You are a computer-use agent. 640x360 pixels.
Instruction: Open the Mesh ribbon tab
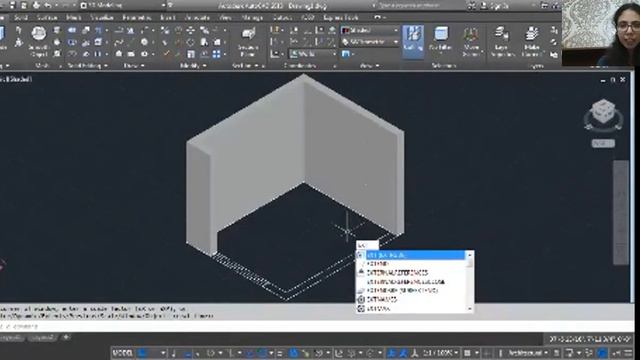[x=73, y=18]
